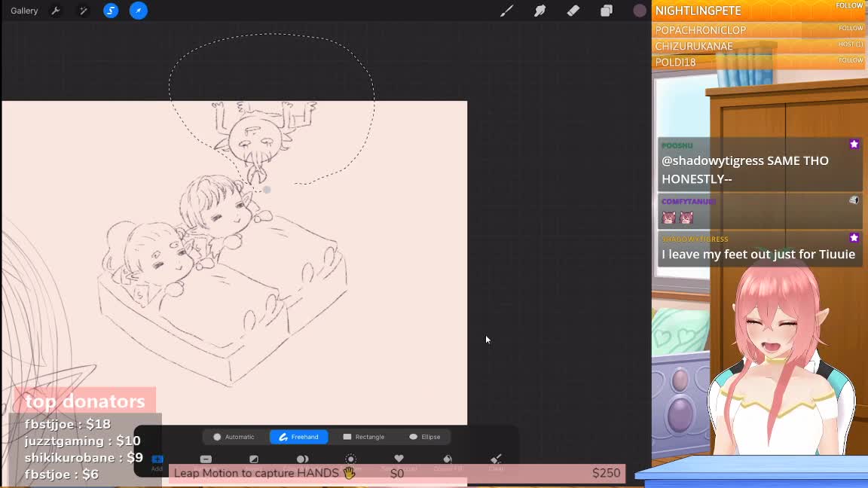Click the sketched bed drawing on canvas
The image size is (868, 488).
(222, 301)
